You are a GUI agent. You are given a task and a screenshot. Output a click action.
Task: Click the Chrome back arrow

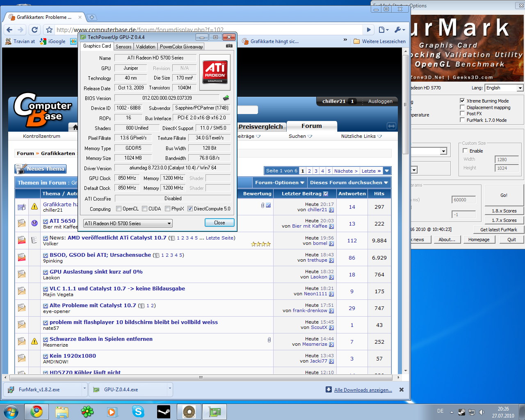(x=9, y=30)
